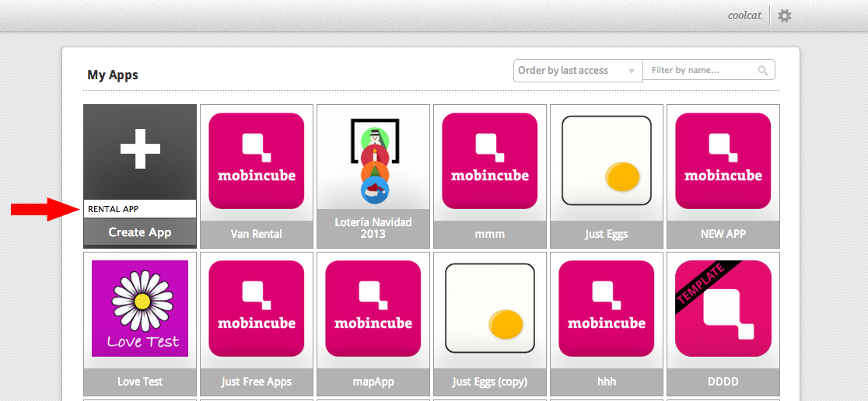The image size is (868, 401).
Task: Open the Just Free Apps icon
Action: (x=257, y=309)
